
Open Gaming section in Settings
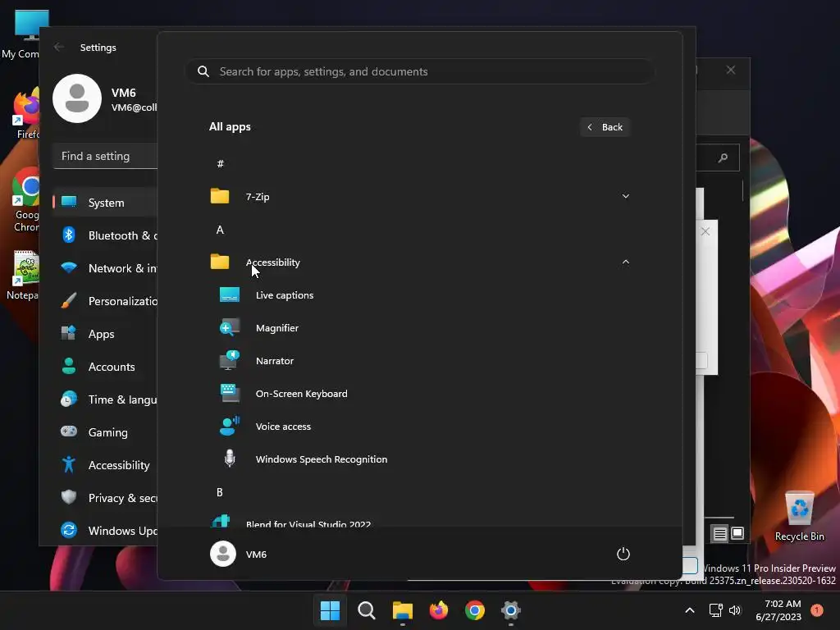coord(106,432)
